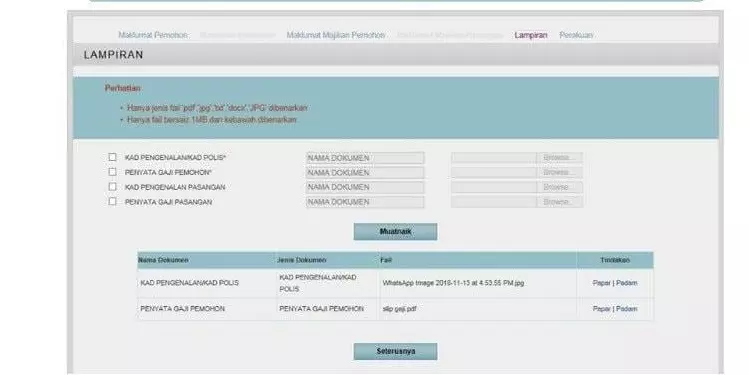
Task: Open the Maklumat Majikan Pemohon tab
Action: tap(336, 35)
